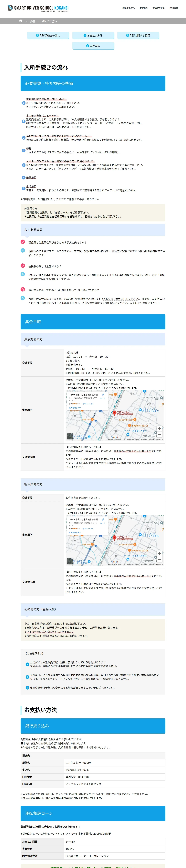This screenshot has width=186, height=868.
Task: Open the 採用情報 header menu
Action: point(174,8)
